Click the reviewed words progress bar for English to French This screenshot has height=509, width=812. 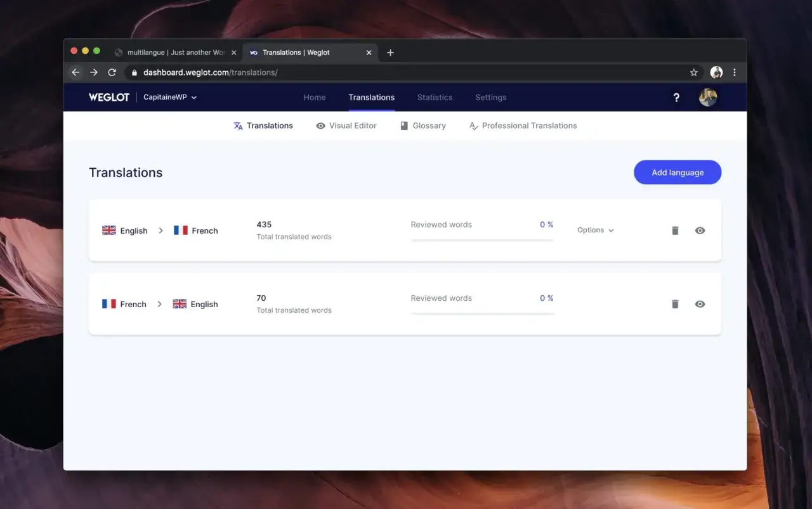point(482,240)
